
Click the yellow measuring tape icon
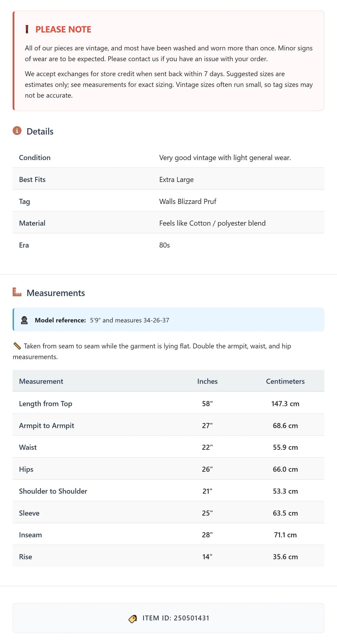[17, 346]
